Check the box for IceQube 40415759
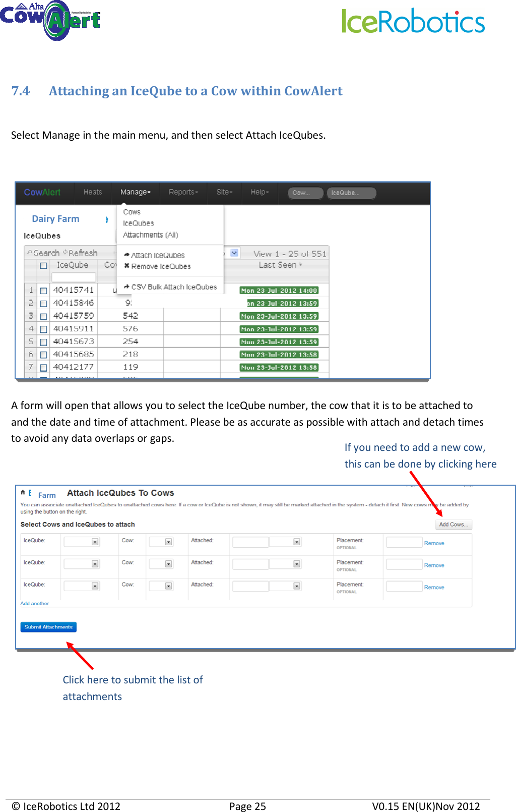The width and height of the screenshot is (516, 812). click(x=43, y=316)
